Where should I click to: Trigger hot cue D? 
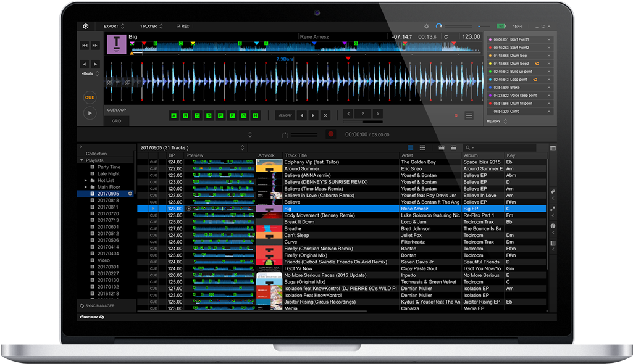coord(209,116)
